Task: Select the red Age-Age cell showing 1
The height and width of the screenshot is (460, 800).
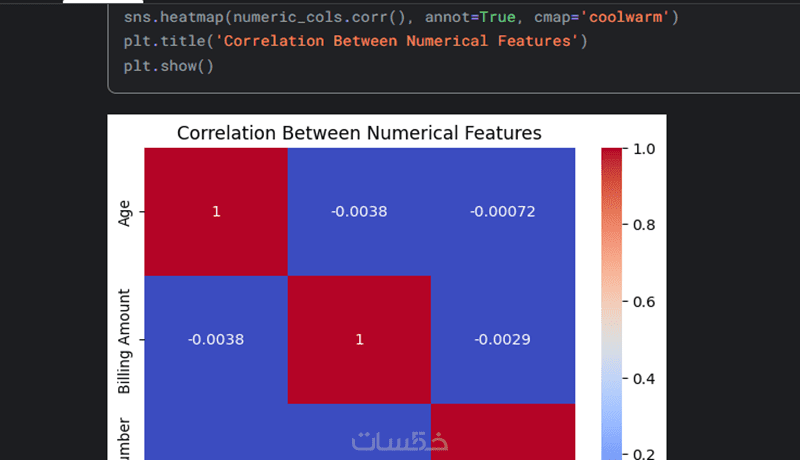Action: click(215, 212)
